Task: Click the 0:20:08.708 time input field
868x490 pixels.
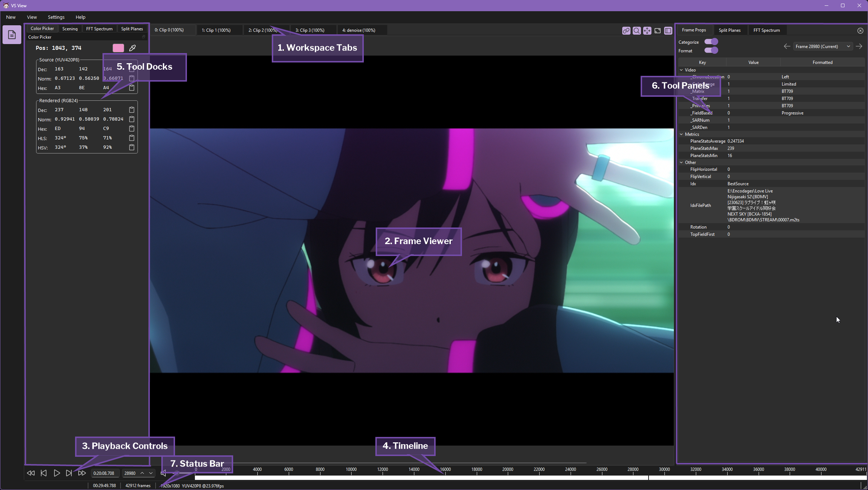Action: (x=104, y=473)
